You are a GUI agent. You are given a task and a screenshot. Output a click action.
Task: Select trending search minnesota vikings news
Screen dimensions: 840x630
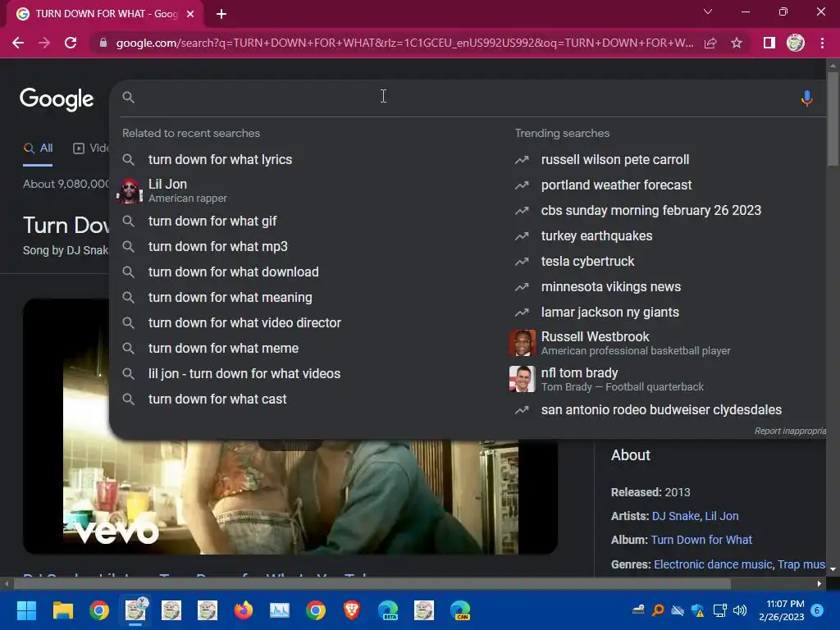pos(610,287)
